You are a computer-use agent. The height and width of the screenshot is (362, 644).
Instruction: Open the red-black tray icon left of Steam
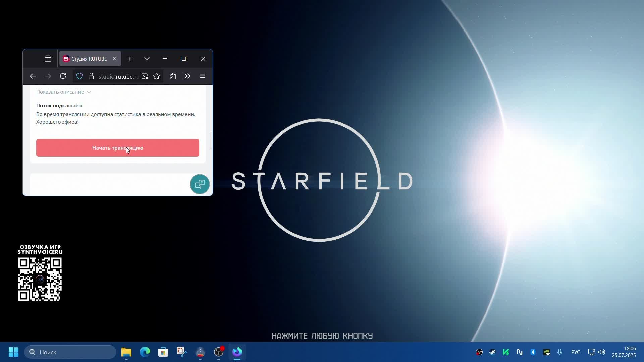[x=479, y=352]
